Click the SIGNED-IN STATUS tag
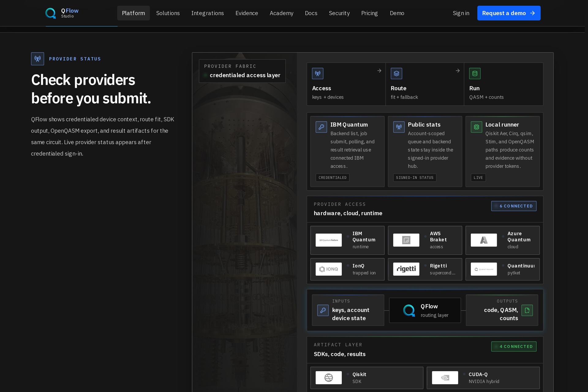The width and height of the screenshot is (588, 392). click(414, 178)
